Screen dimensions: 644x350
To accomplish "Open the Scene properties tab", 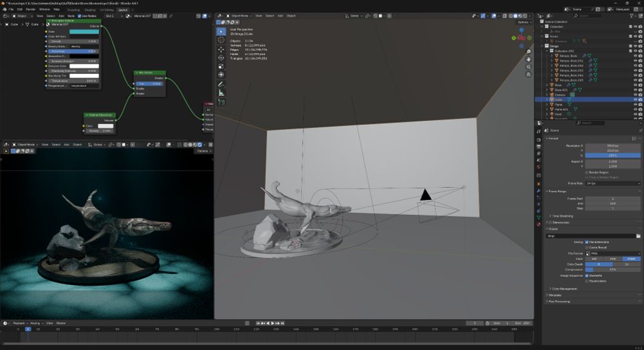I will click(x=538, y=160).
